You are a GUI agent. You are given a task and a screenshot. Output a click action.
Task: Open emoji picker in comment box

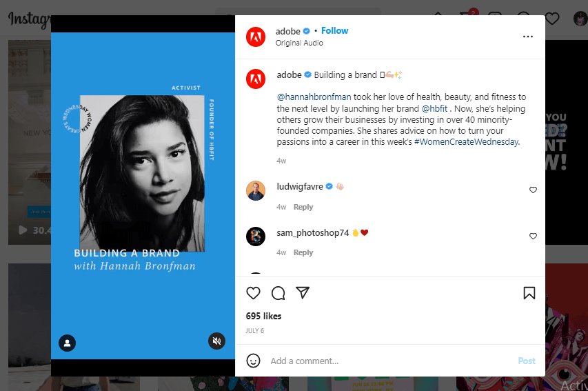pyautogui.click(x=253, y=361)
